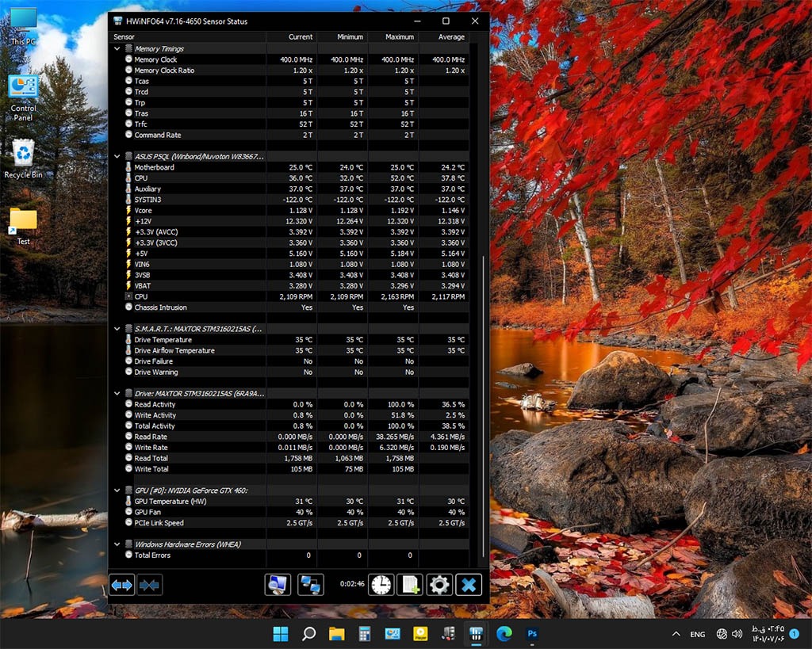The width and height of the screenshot is (812, 649).
Task: Open the remote monitor connection icon
Action: click(x=310, y=585)
